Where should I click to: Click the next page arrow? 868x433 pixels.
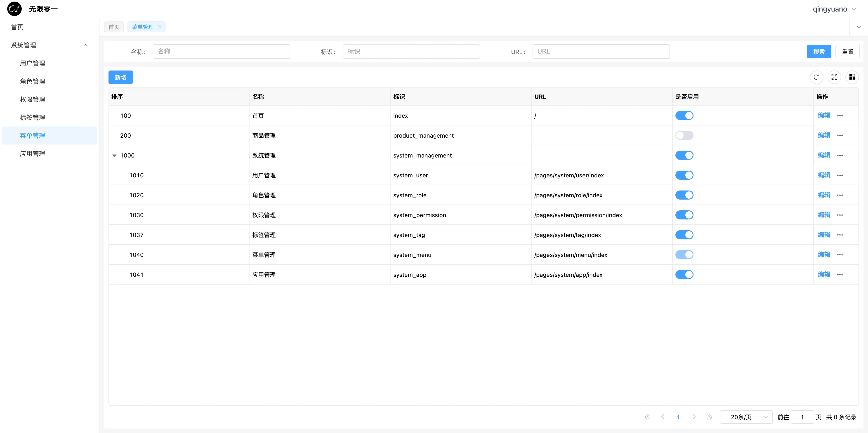click(694, 417)
